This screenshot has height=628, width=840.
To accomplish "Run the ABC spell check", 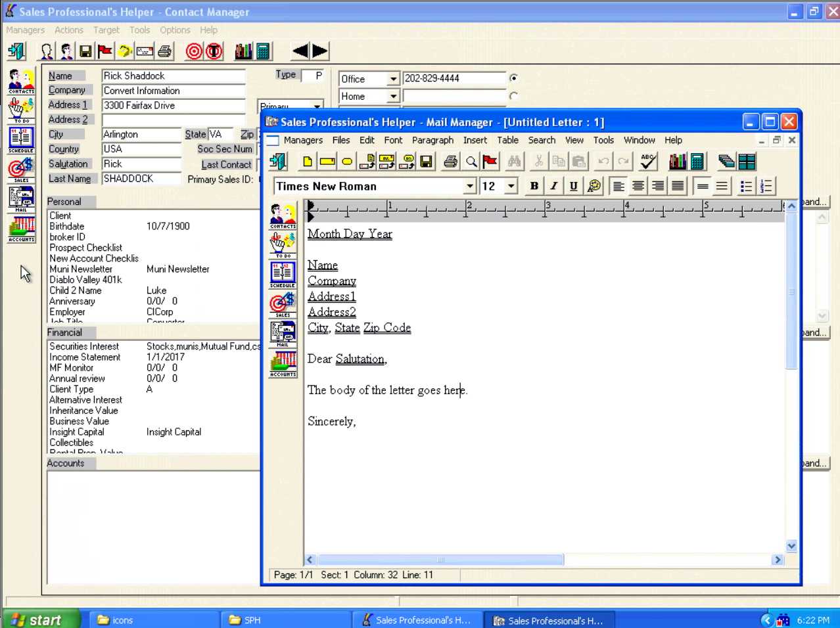I will click(x=648, y=162).
